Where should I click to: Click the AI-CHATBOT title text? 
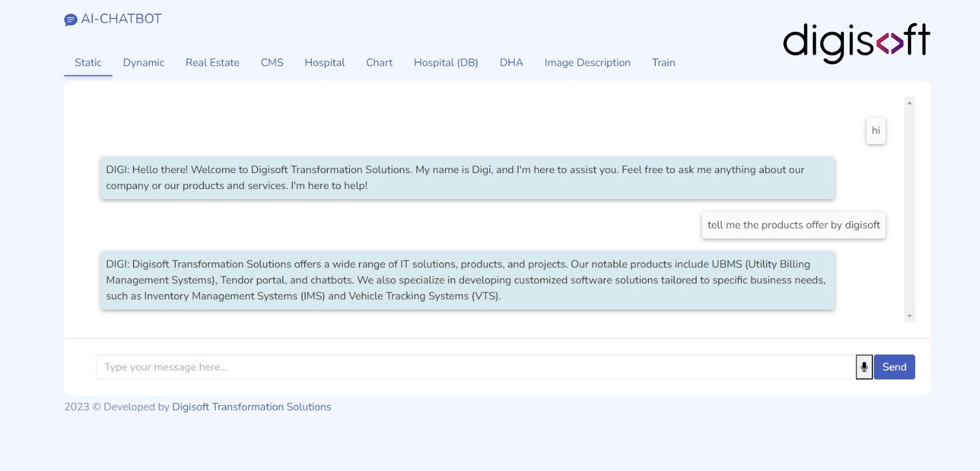pos(122,19)
